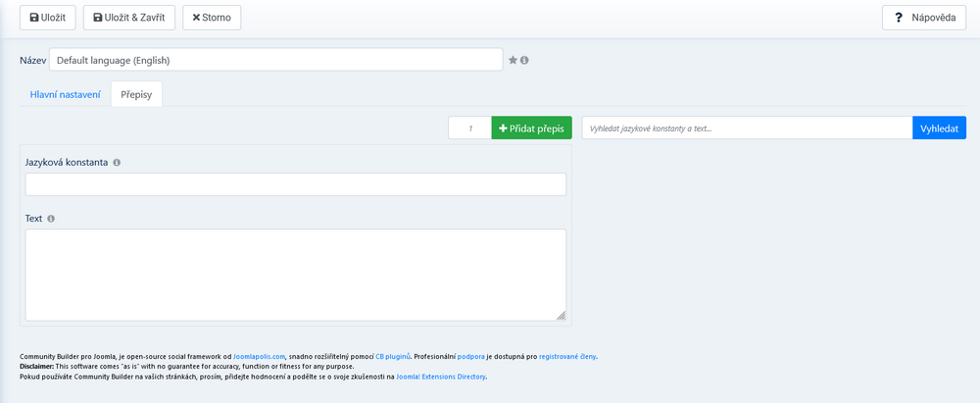The image size is (980, 403).
Task: Open the Joomla! Extensions Directory link
Action: (440, 377)
